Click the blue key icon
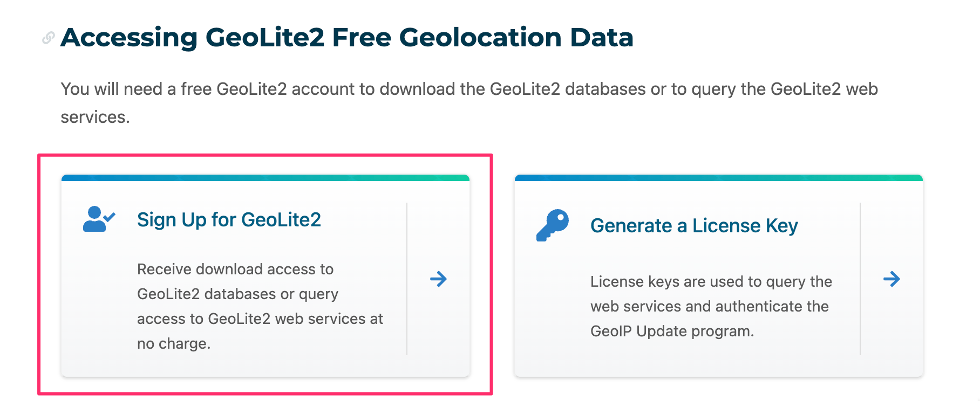 pyautogui.click(x=552, y=225)
